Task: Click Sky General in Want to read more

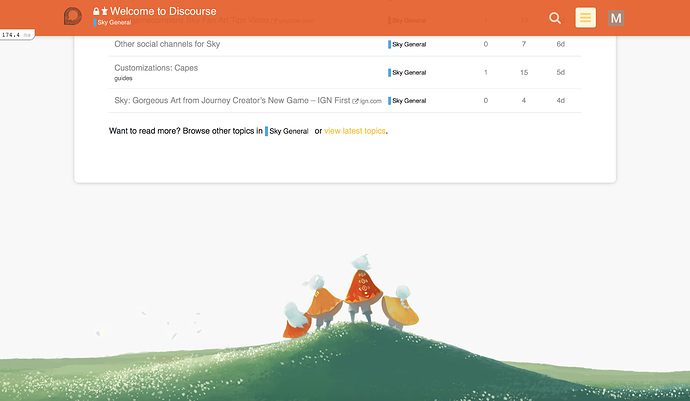Action: tap(286, 131)
